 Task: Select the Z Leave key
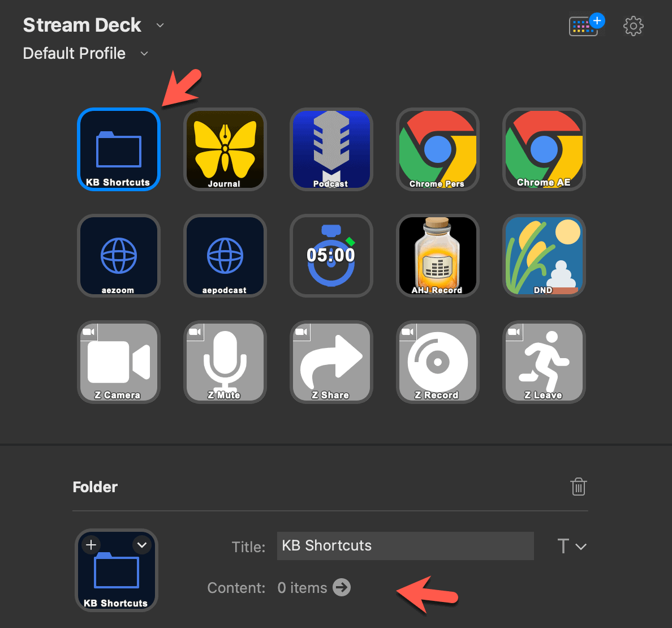[x=544, y=362]
